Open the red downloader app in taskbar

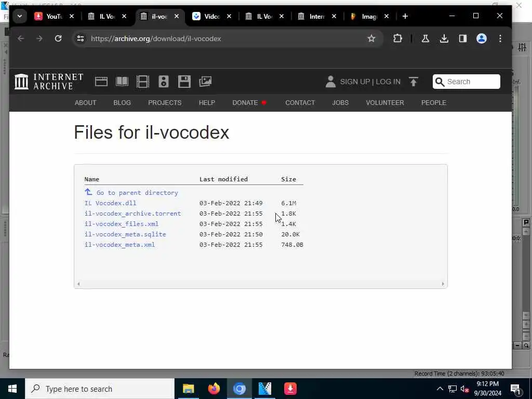click(290, 389)
